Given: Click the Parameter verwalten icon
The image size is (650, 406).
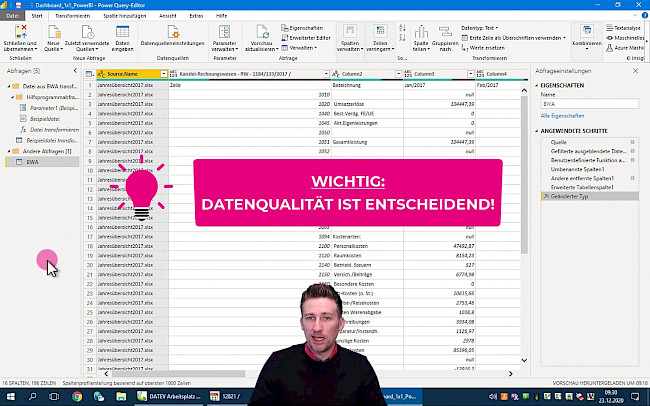Looking at the screenshot, I should pos(224,32).
